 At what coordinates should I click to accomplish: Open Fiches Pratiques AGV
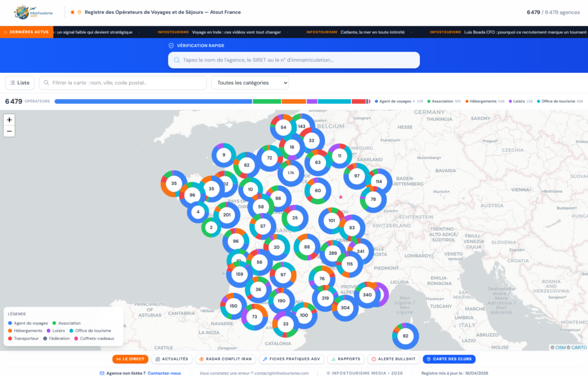coord(291,359)
